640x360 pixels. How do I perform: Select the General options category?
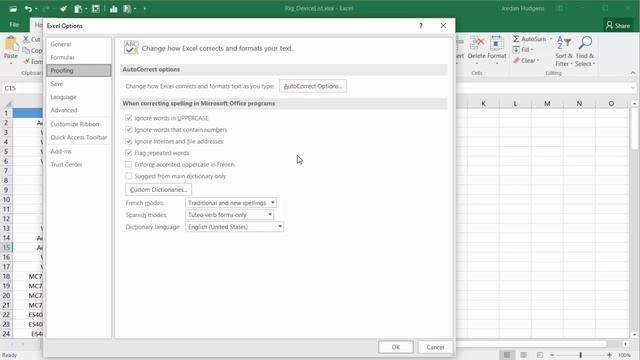point(78,44)
